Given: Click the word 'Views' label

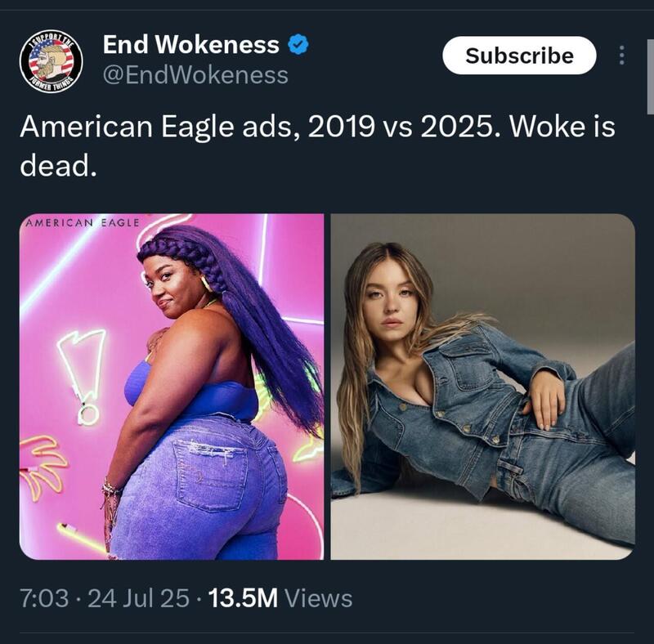Looking at the screenshot, I should point(318,598).
